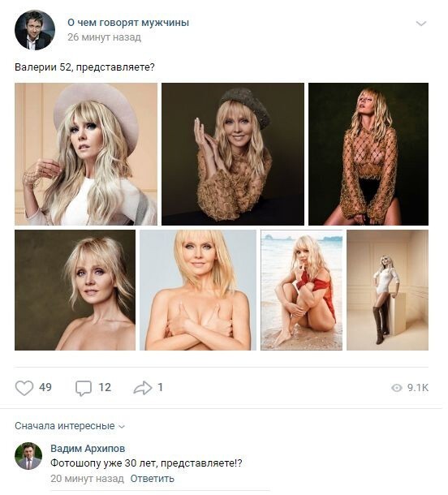The height and width of the screenshot is (495, 448).
Task: Open the photo on light gray background
Action: 198,290
